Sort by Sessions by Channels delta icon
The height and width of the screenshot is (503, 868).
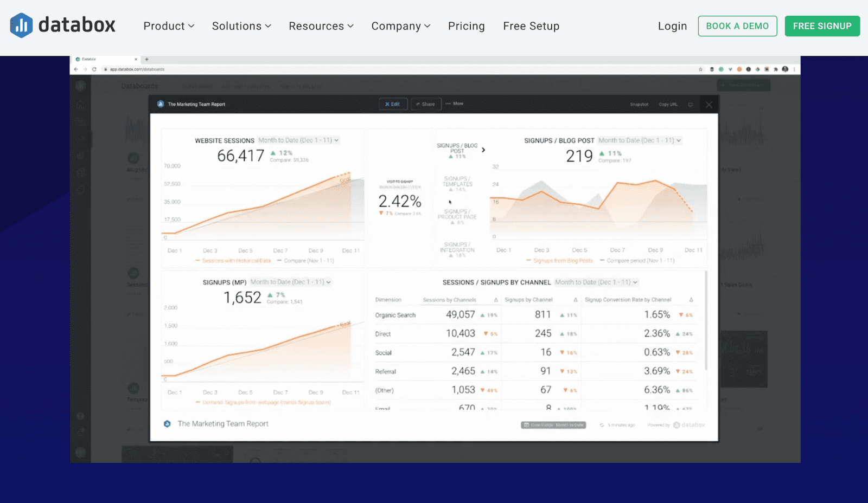(496, 300)
